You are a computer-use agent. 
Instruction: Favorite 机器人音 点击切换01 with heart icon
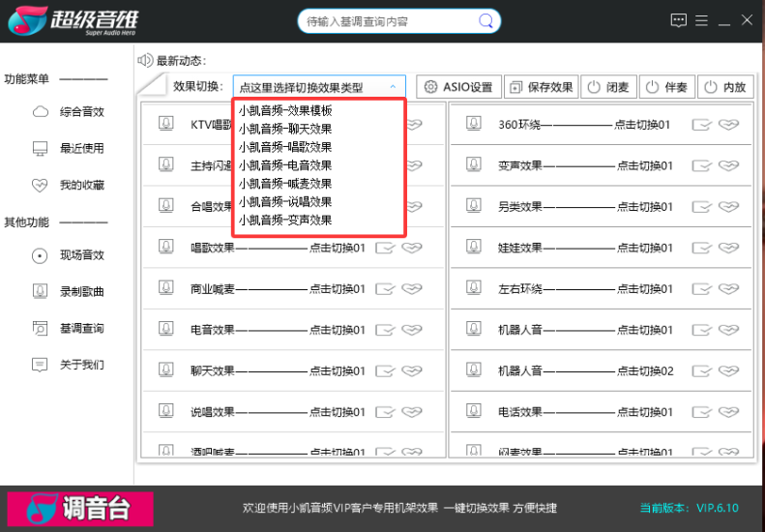[x=729, y=330]
